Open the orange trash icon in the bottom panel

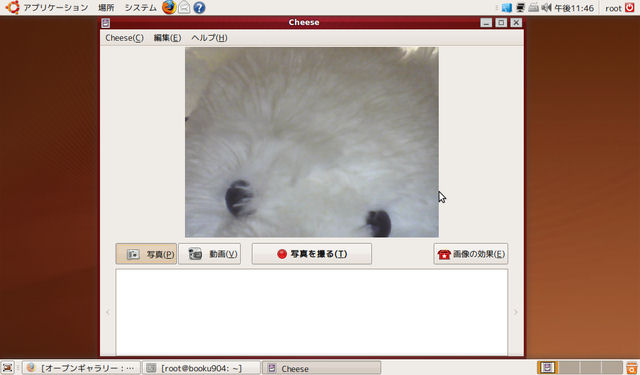point(631,368)
